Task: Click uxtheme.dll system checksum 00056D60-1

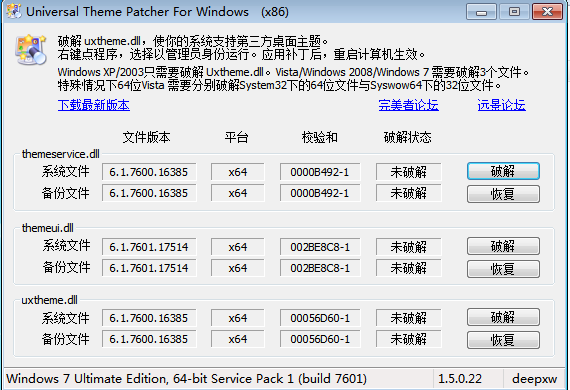Action: [x=320, y=318]
